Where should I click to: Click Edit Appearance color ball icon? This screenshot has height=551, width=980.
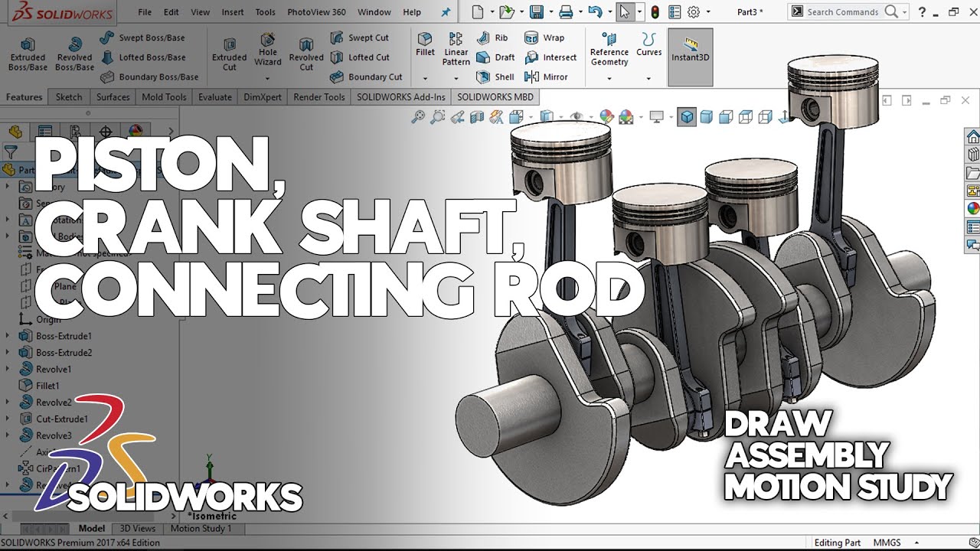[x=606, y=117]
